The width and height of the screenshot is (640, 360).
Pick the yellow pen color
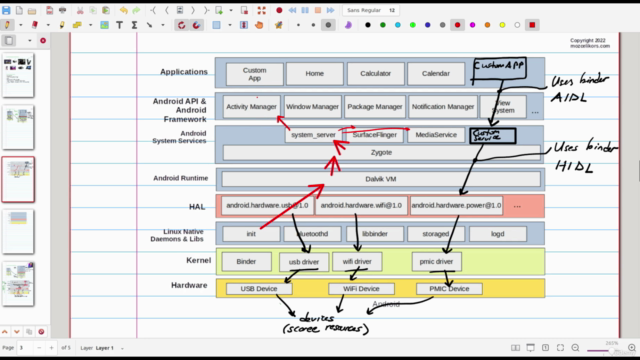click(502, 25)
